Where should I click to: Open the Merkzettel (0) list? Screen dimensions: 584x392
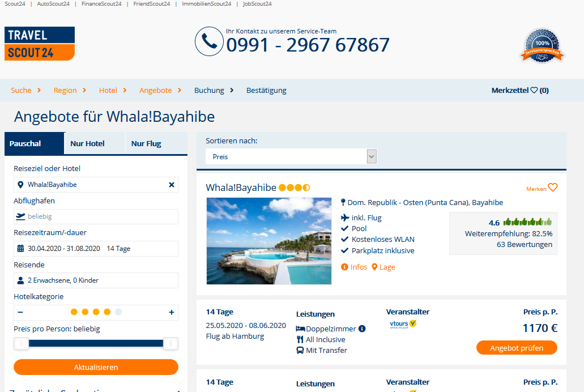click(x=520, y=90)
